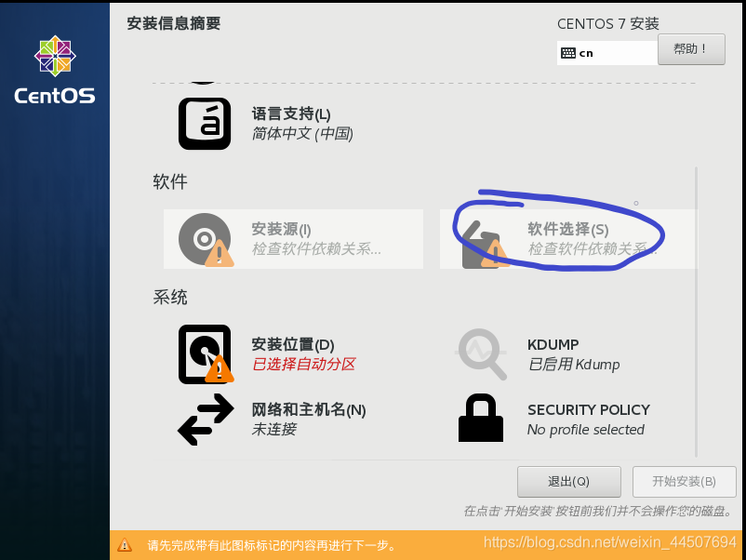Click the 开始安装(B) begin installation button
746x560 pixels.
coord(684,482)
